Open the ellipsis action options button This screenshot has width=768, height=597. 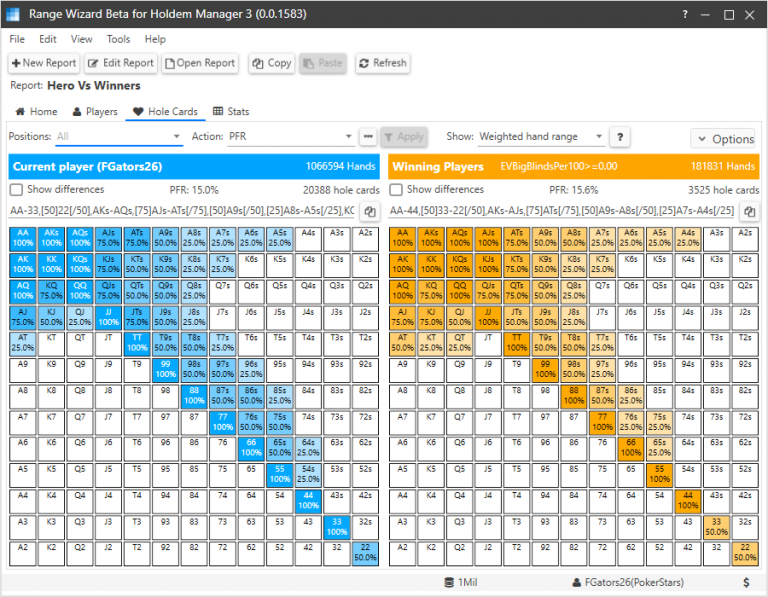click(x=368, y=137)
